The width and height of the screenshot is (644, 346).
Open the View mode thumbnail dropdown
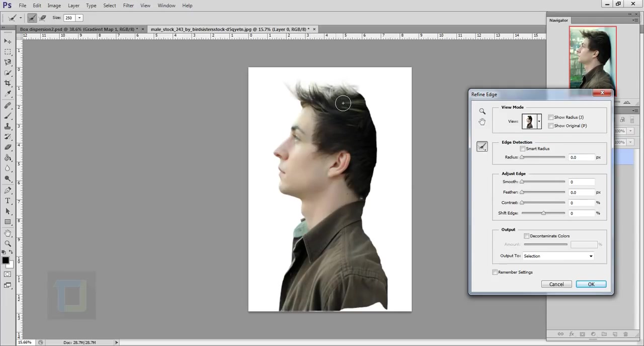[539, 121]
